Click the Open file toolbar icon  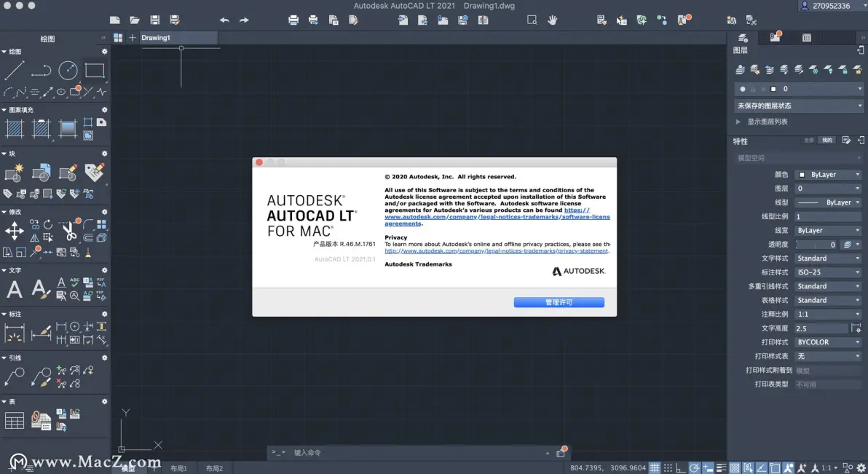click(x=135, y=20)
